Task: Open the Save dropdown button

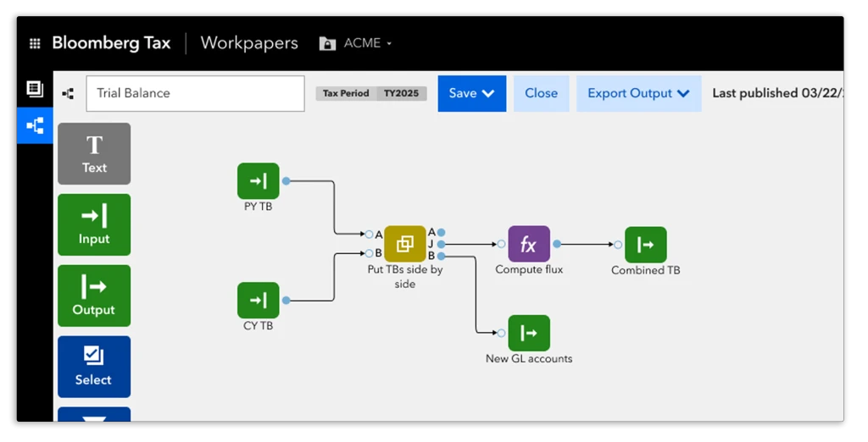Action: pyautogui.click(x=471, y=93)
